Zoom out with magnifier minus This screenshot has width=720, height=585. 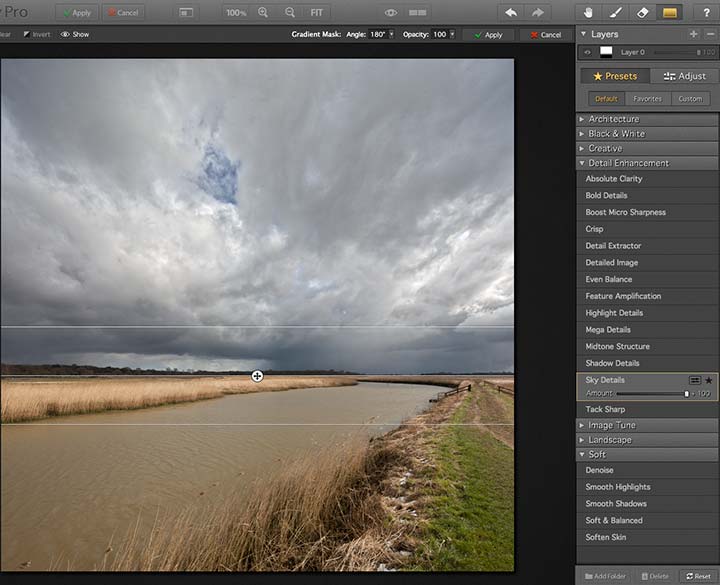[290, 12]
